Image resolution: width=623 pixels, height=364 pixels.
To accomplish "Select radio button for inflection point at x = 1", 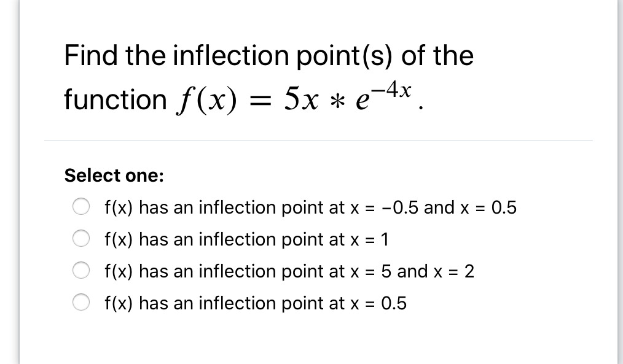I will pos(81,239).
